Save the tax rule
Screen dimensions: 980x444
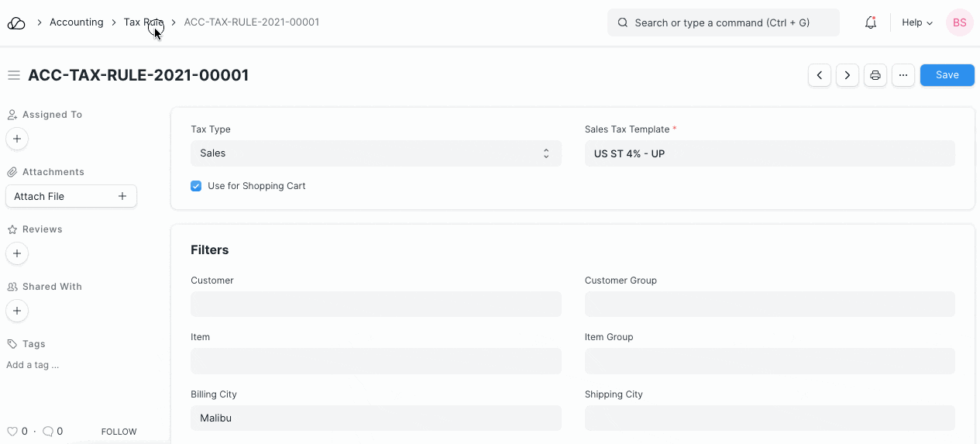[947, 75]
